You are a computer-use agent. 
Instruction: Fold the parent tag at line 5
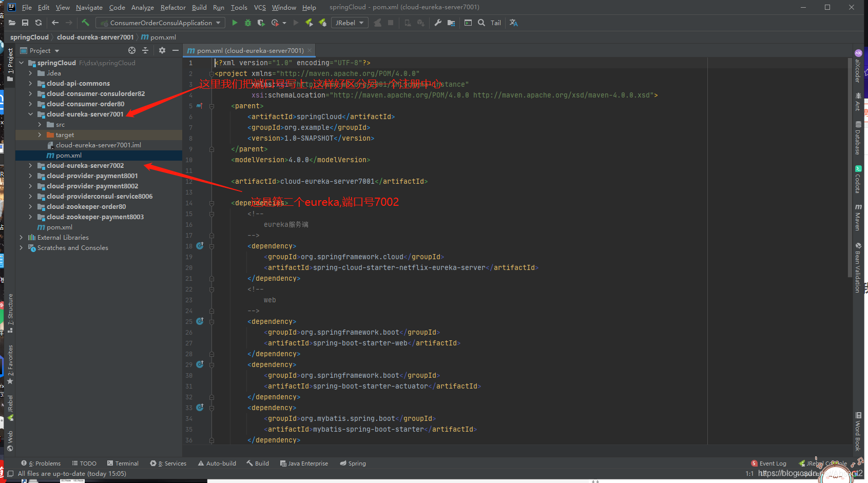point(211,106)
